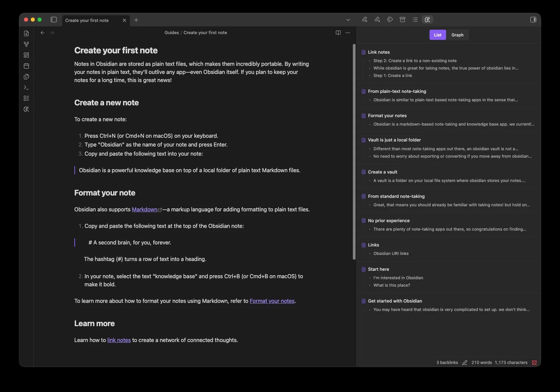Open a new tab with plus button
The width and height of the screenshot is (560, 392).
pyautogui.click(x=136, y=20)
